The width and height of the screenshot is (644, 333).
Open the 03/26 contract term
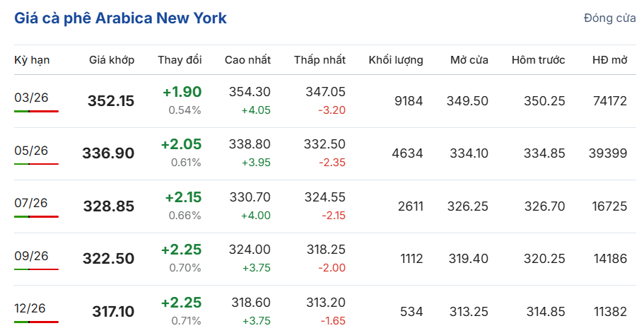(x=31, y=98)
